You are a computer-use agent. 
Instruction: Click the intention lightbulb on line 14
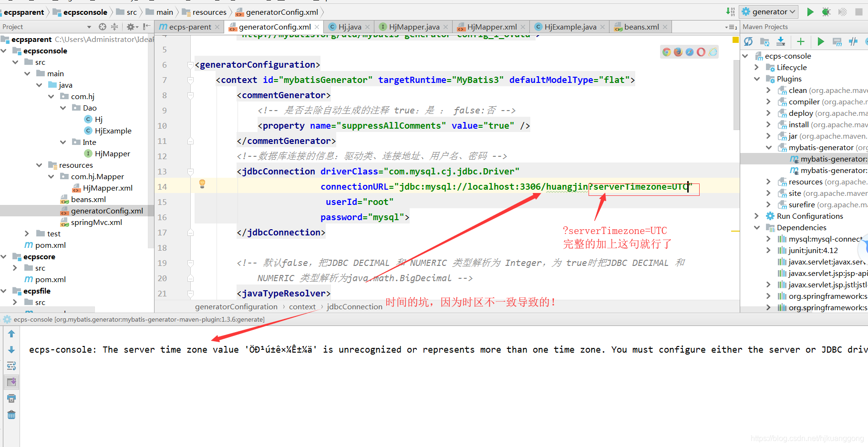coord(202,184)
